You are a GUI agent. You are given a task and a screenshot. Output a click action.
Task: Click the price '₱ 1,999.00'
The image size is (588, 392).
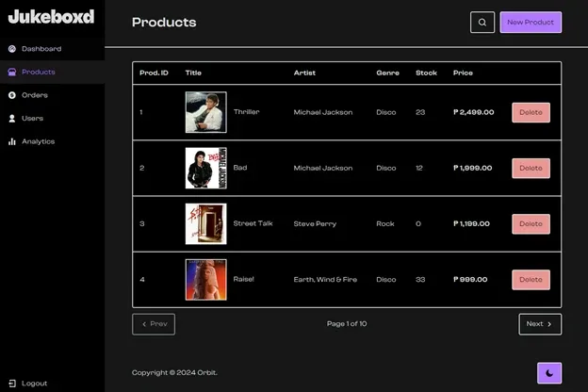point(472,168)
